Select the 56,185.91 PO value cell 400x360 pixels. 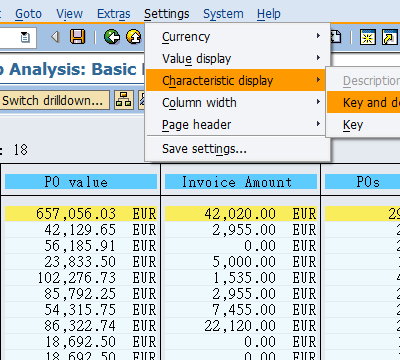click(x=81, y=246)
